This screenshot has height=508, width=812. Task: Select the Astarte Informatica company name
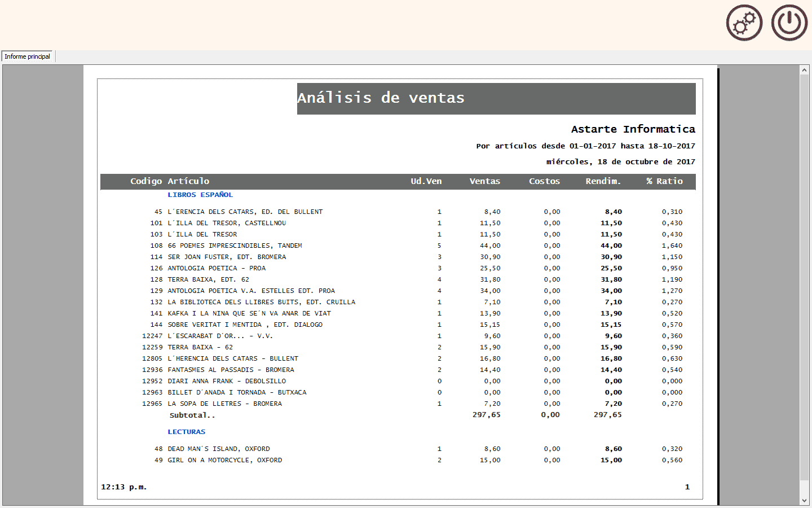coord(633,129)
